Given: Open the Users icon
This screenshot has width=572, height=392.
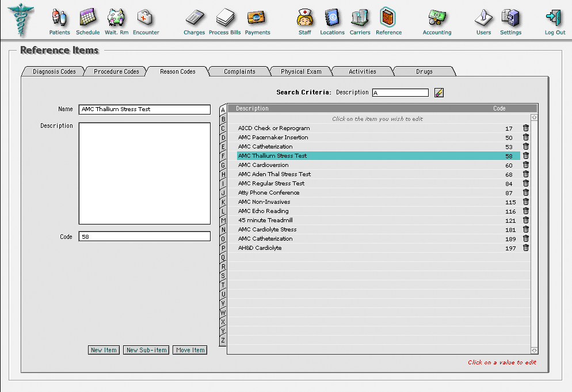Looking at the screenshot, I should pos(483,17).
